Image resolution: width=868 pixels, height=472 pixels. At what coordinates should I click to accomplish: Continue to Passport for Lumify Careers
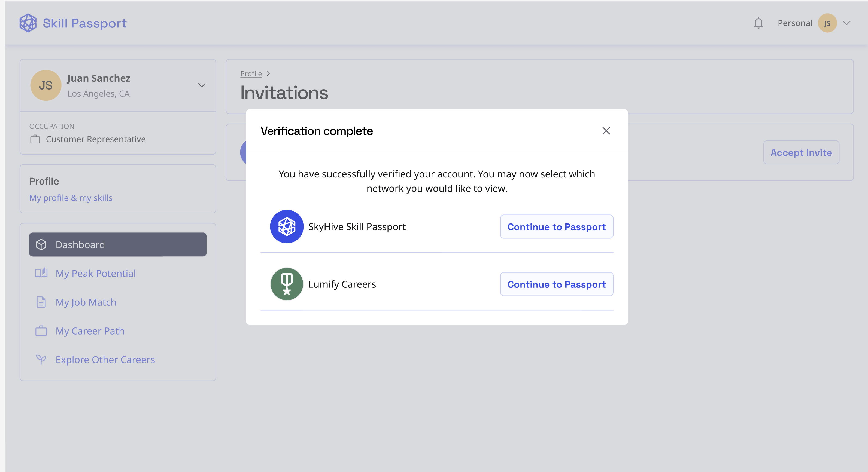[556, 284]
